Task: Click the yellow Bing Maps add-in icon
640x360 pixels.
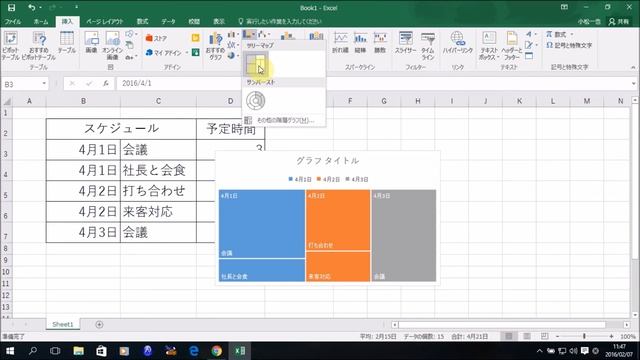Action: pyautogui.click(x=196, y=38)
